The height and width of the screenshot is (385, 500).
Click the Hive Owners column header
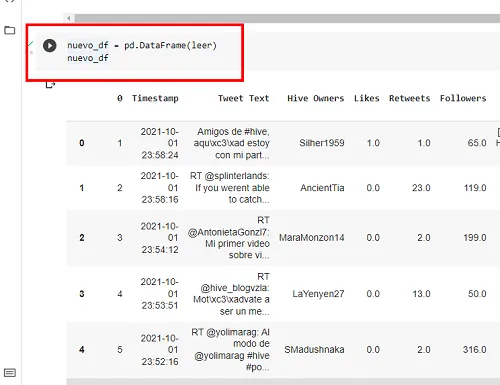316,98
